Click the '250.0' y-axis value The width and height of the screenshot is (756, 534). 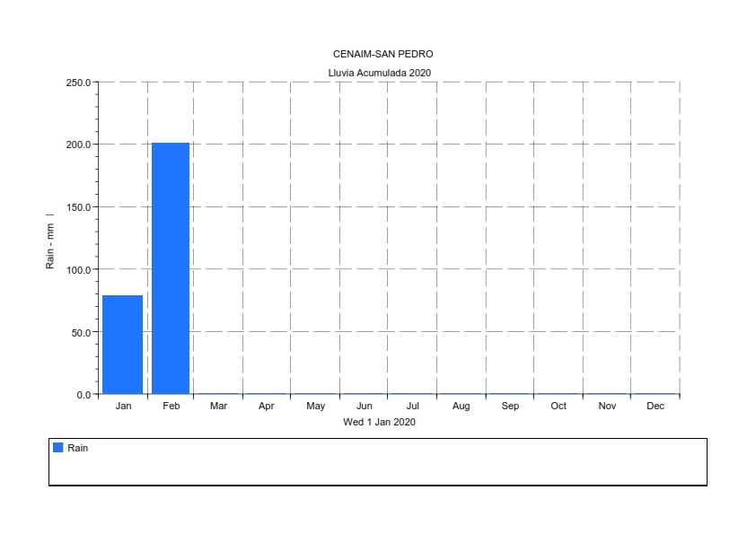(x=79, y=83)
